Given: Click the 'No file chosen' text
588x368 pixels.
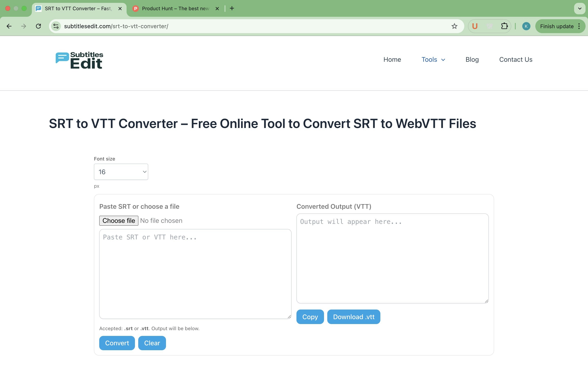Looking at the screenshot, I should tap(161, 221).
